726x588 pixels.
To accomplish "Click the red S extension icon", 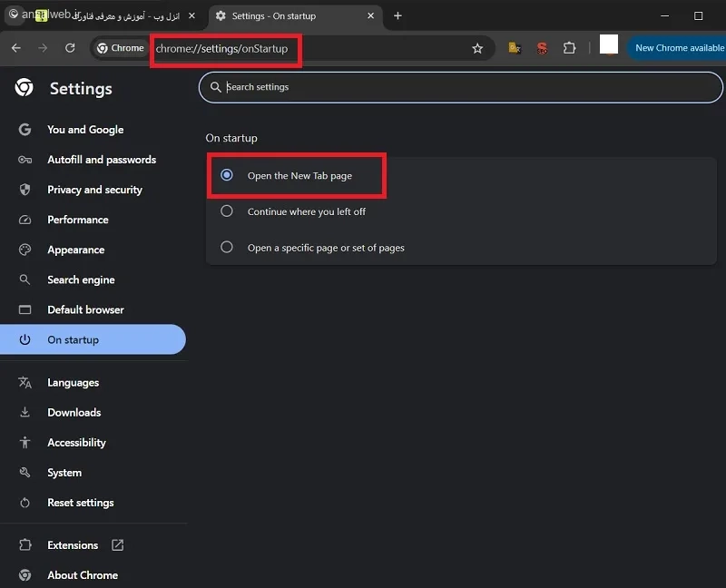I will (x=542, y=48).
